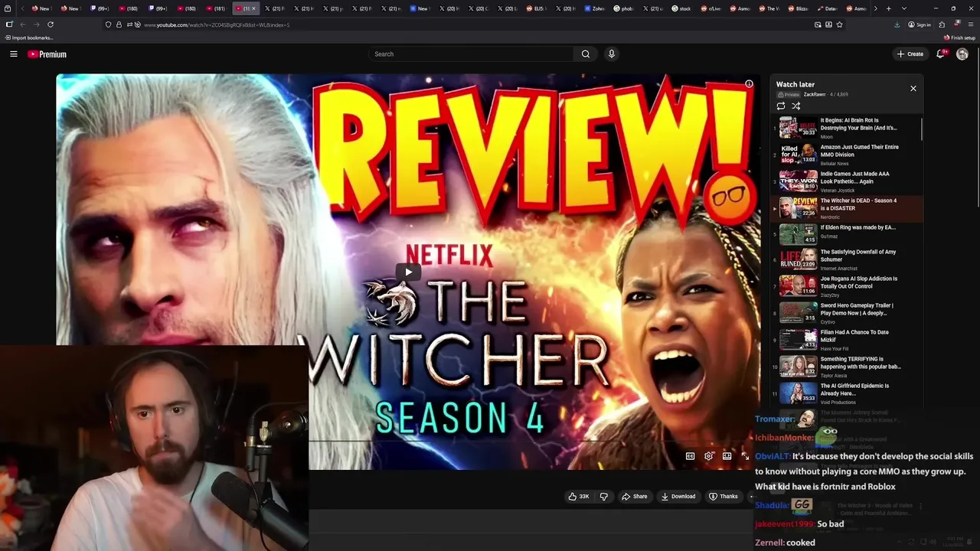This screenshot has height=551, width=980.
Task: Click the 13:03 Killed for AI slop thumbnail
Action: click(798, 154)
